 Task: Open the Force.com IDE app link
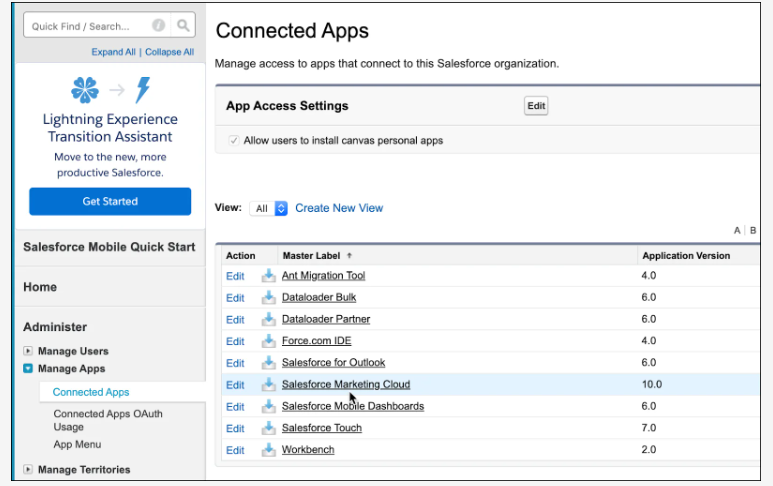pos(316,341)
